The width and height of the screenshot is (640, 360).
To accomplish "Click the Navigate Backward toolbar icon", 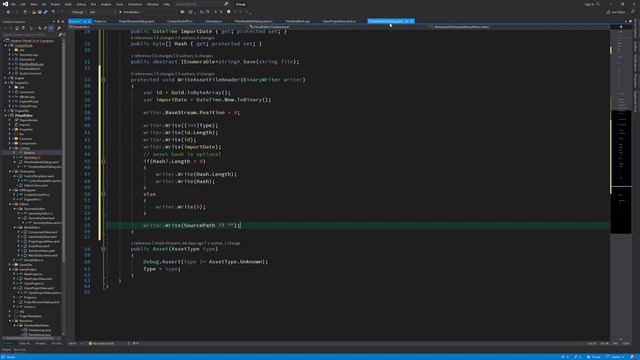I will pyautogui.click(x=8, y=12).
